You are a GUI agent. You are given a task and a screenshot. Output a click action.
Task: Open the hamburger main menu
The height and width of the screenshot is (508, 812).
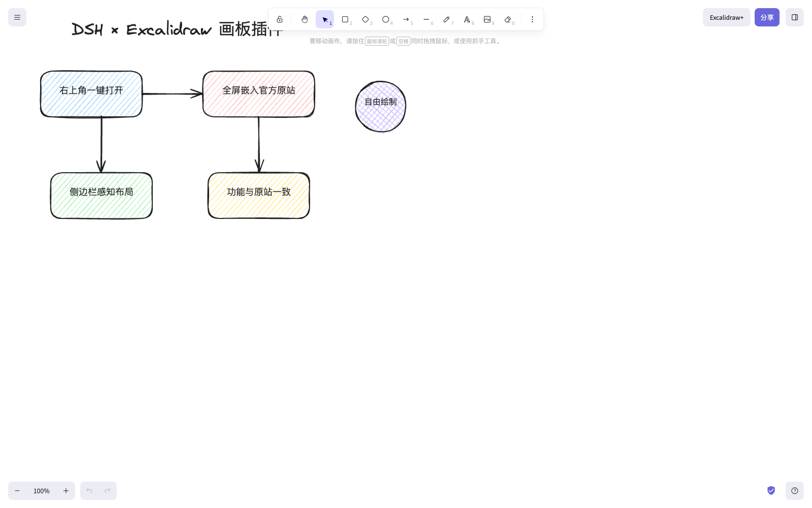click(17, 17)
